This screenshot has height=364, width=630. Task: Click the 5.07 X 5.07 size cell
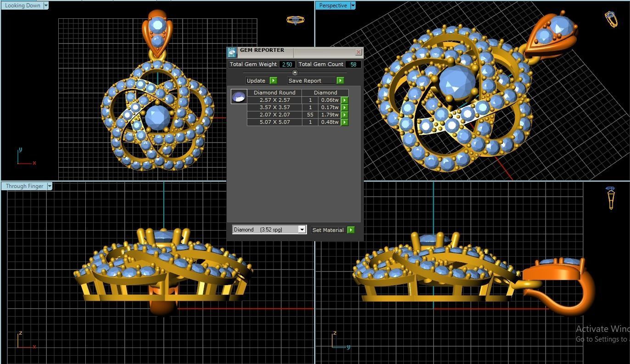(x=274, y=122)
